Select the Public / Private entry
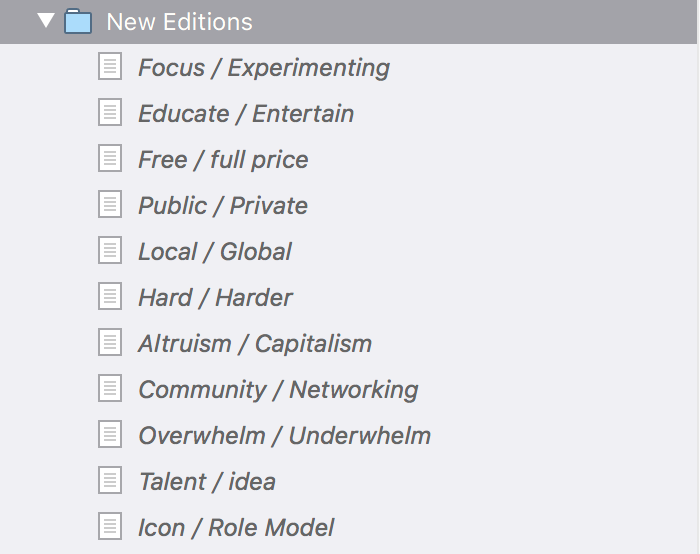Image resolution: width=700 pixels, height=554 pixels. 223,205
